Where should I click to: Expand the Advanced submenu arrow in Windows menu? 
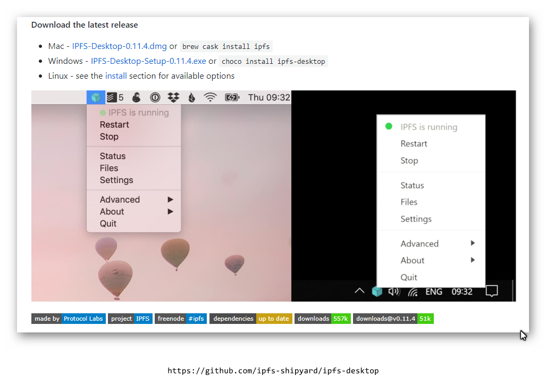[473, 243]
